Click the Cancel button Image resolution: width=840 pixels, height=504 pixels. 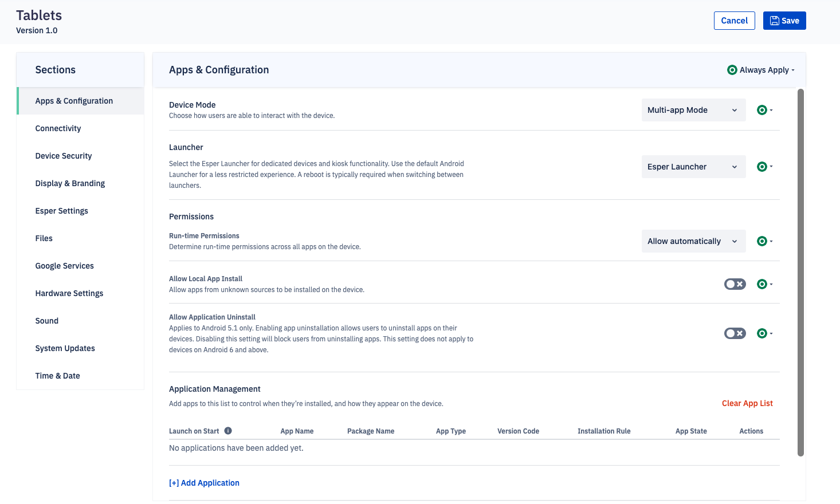734,21
